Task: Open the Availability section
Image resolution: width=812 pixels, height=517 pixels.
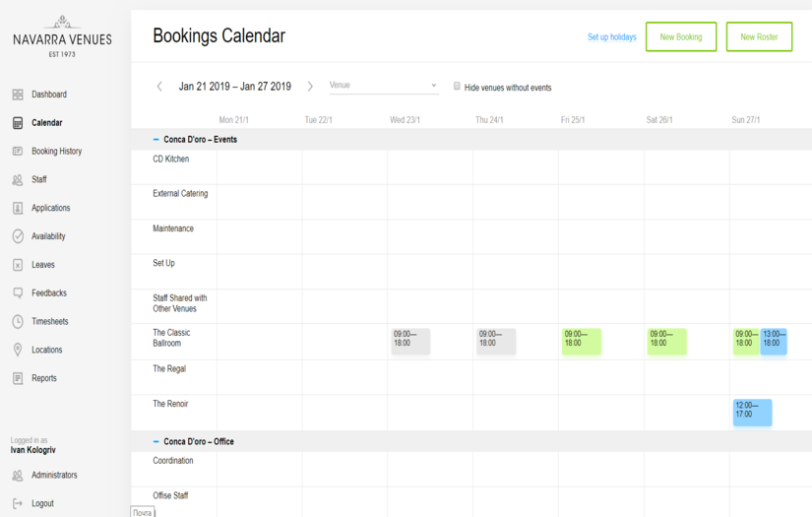Action: point(48,236)
